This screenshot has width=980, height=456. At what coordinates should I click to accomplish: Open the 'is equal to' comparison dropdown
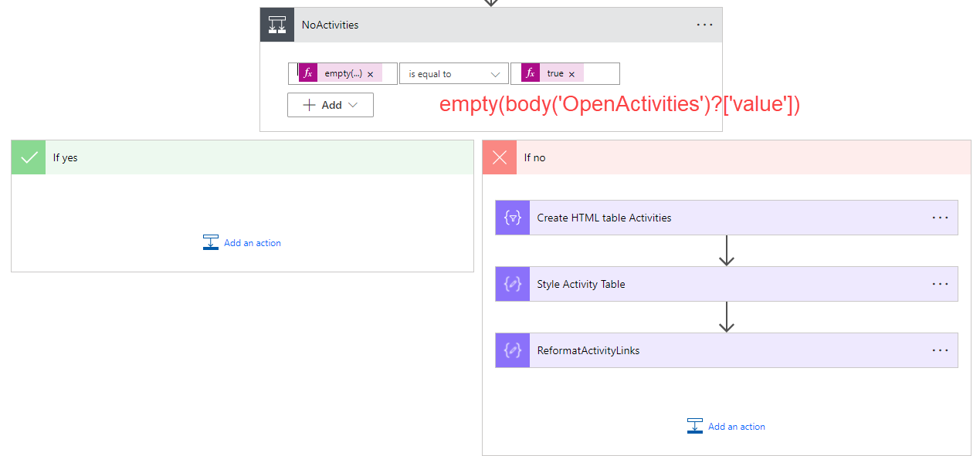(x=453, y=73)
